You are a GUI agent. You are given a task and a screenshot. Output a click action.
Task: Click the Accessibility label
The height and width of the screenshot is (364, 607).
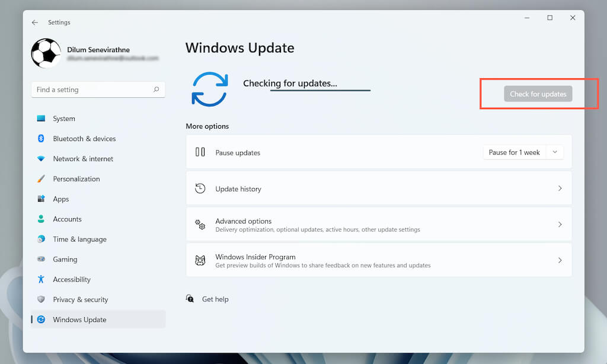tap(72, 279)
